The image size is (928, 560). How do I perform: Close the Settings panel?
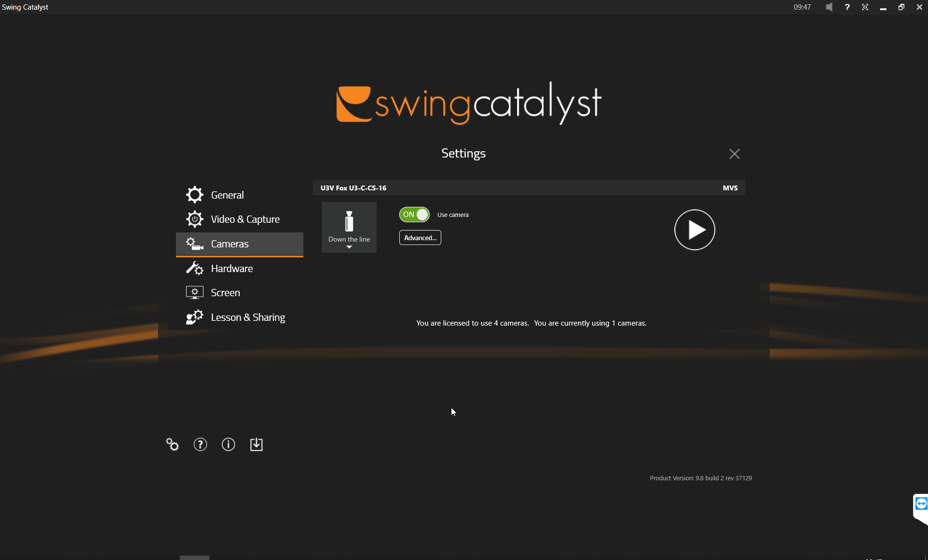click(x=734, y=154)
